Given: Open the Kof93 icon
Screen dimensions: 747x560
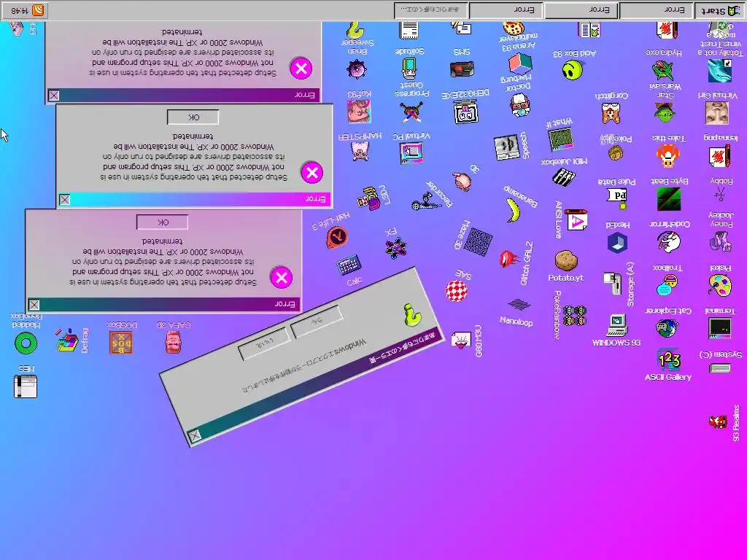Looking at the screenshot, I should [359, 111].
